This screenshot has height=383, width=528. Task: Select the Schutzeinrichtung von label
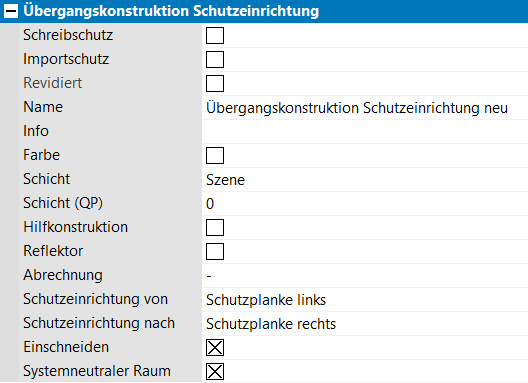[x=95, y=299]
